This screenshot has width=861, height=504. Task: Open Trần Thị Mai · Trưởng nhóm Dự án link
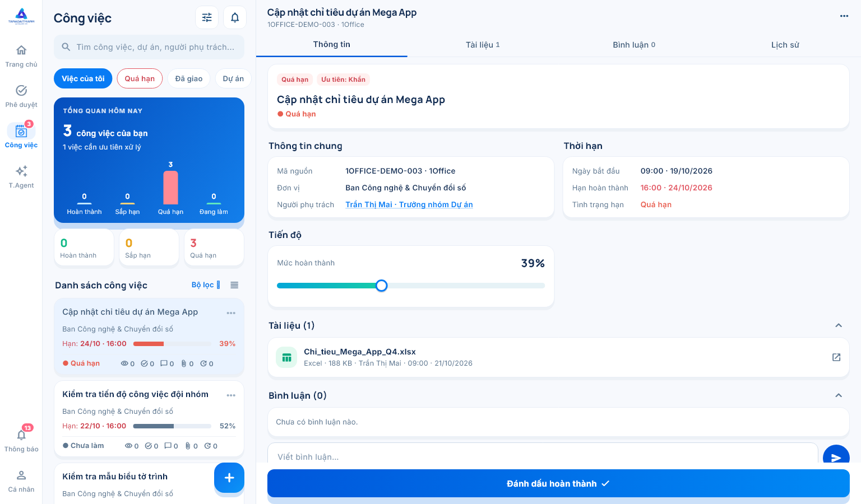(409, 204)
